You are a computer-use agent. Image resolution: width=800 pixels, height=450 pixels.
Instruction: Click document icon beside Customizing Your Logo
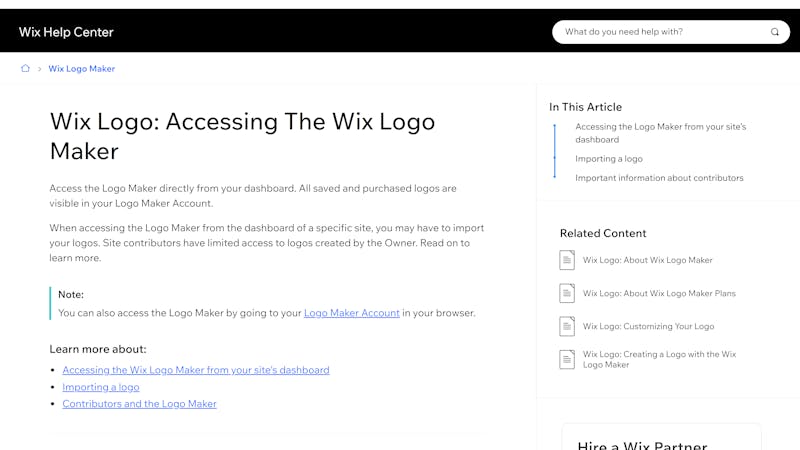[x=567, y=326]
